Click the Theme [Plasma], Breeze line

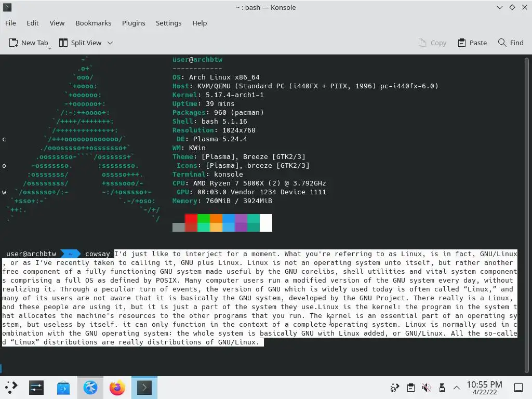coord(239,157)
